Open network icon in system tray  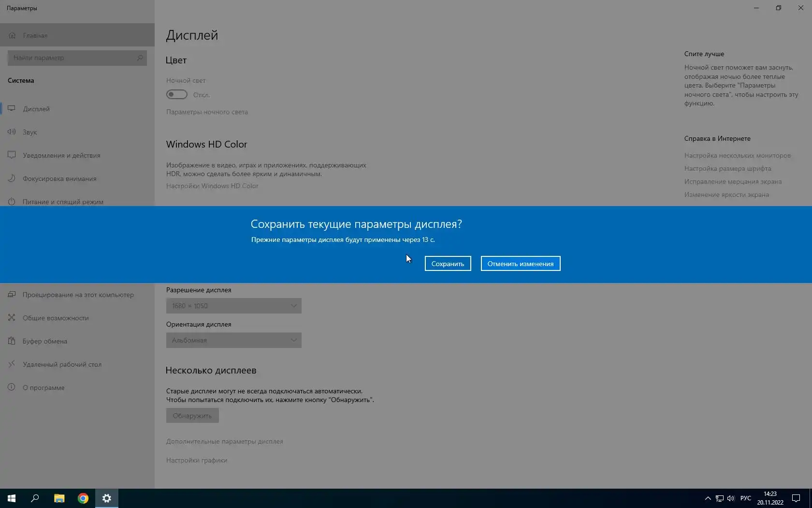(x=720, y=498)
